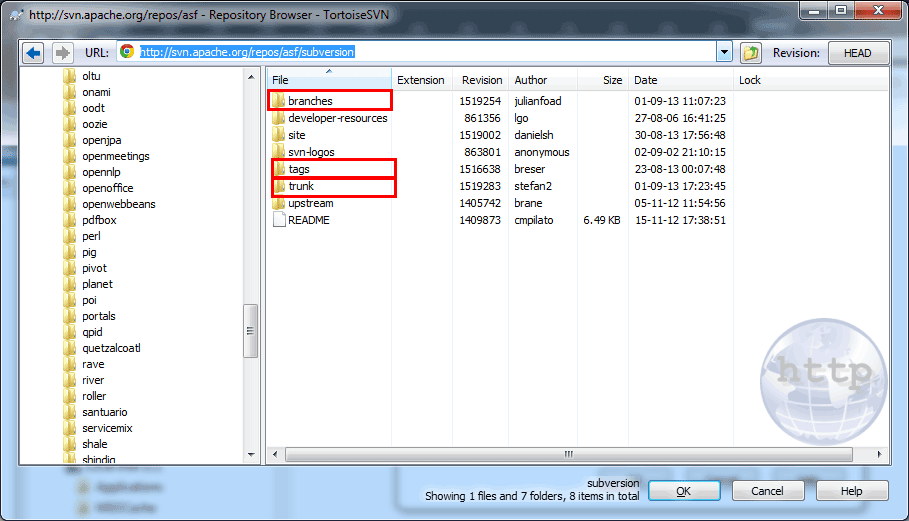The image size is (909, 521).
Task: Click the openjpa folder icon in tree
Action: coord(70,140)
